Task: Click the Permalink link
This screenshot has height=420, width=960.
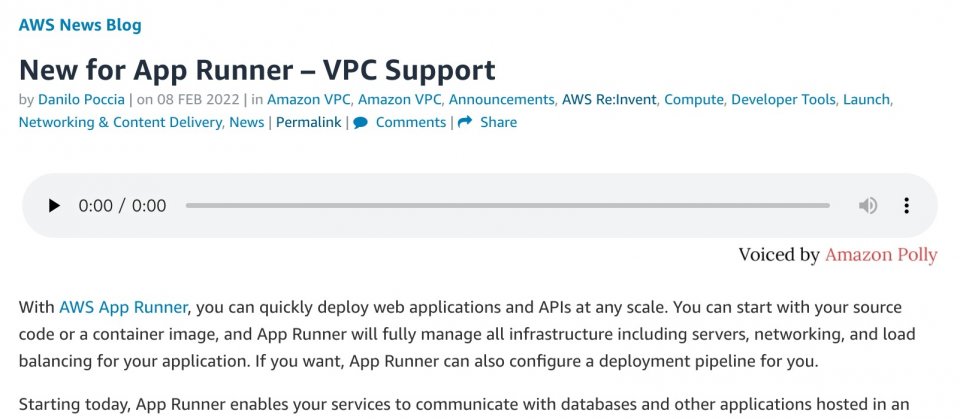Action: click(309, 122)
